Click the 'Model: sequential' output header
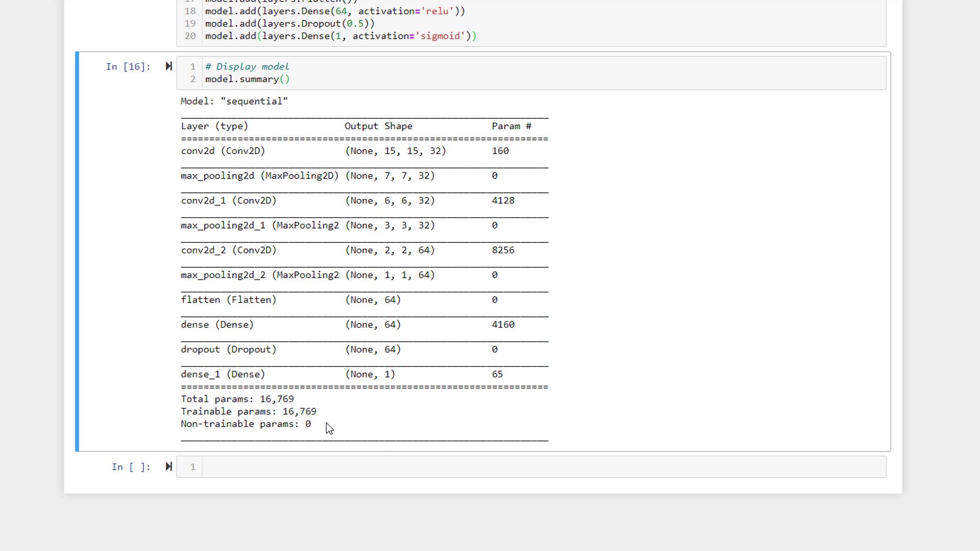Viewport: 980px width, 551px height. pyautogui.click(x=234, y=101)
